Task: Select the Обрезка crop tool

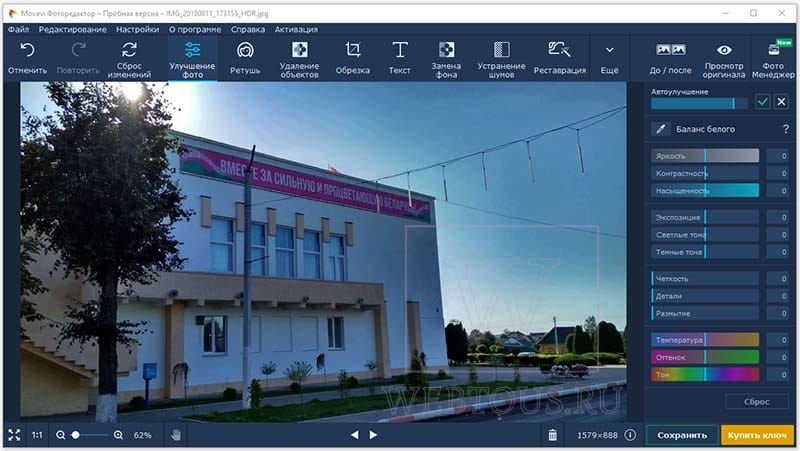Action: click(353, 59)
